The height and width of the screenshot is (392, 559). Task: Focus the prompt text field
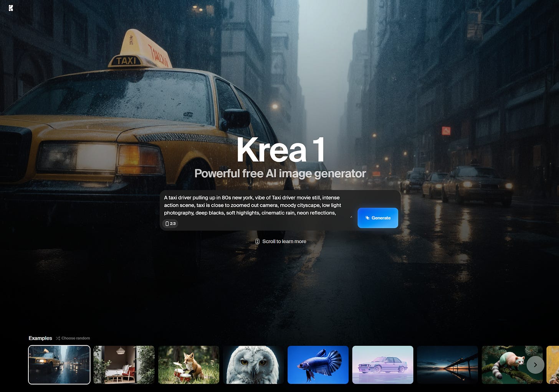[x=257, y=205]
